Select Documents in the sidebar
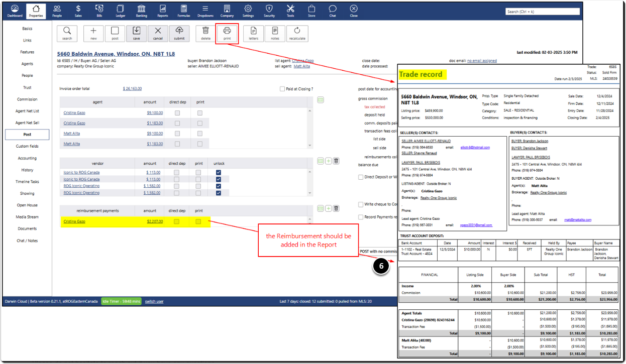The width and height of the screenshot is (626, 364). tap(27, 228)
